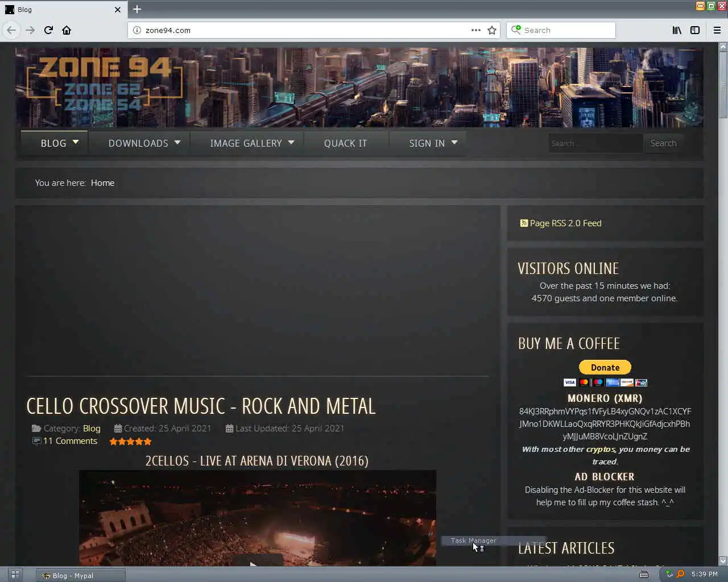This screenshot has height=582, width=728.
Task: Select the Monero wallet address text
Action: pos(605,423)
